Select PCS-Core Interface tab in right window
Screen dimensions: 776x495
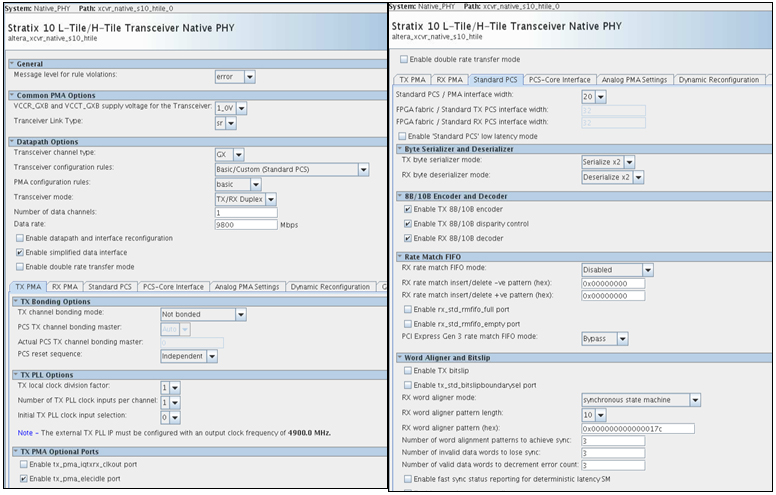pyautogui.click(x=560, y=80)
